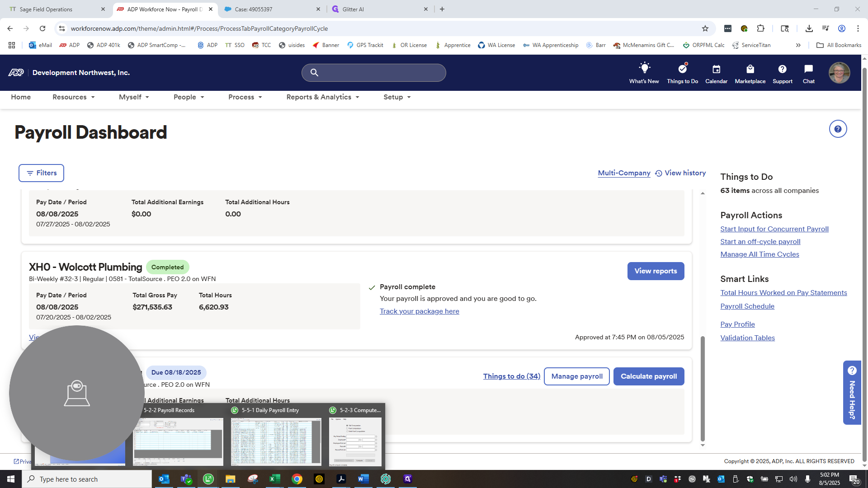Viewport: 868px width, 488px height.
Task: Open Pay Profile smart link
Action: [x=737, y=324]
